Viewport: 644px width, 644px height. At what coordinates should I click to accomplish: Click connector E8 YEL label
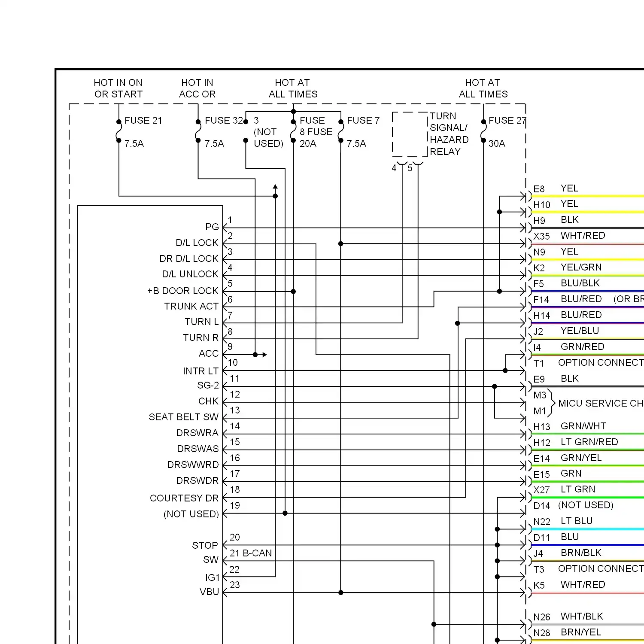pyautogui.click(x=556, y=189)
